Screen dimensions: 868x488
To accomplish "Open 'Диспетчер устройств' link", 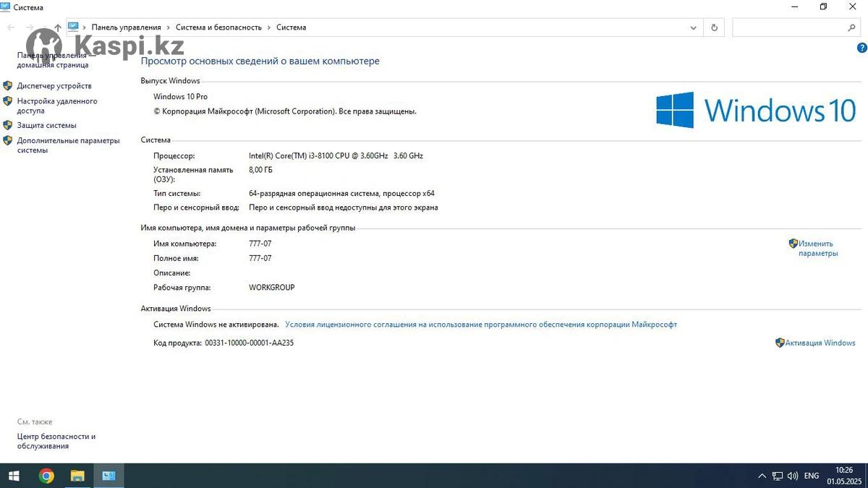I will (x=54, y=86).
